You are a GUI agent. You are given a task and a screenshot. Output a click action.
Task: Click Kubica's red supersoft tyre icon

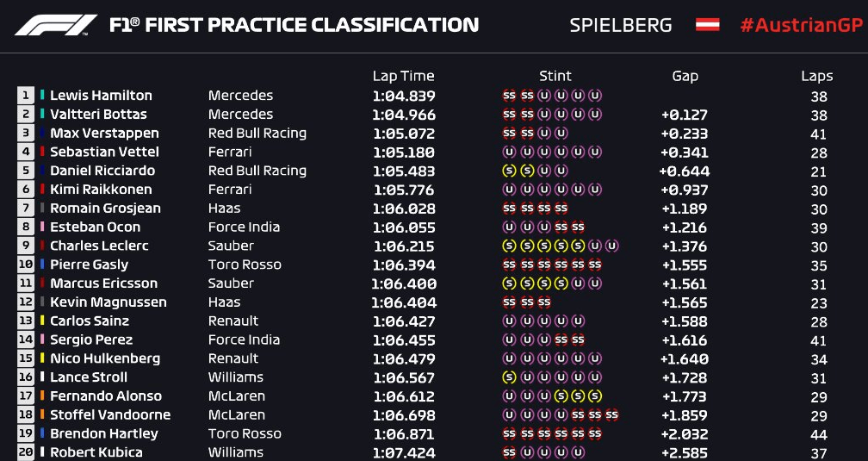click(x=509, y=452)
